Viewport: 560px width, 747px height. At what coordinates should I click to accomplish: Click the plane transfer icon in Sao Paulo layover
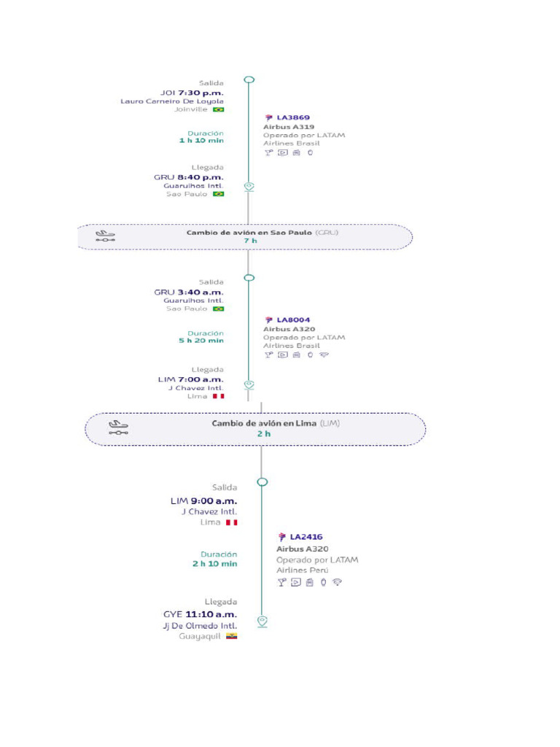click(x=106, y=236)
